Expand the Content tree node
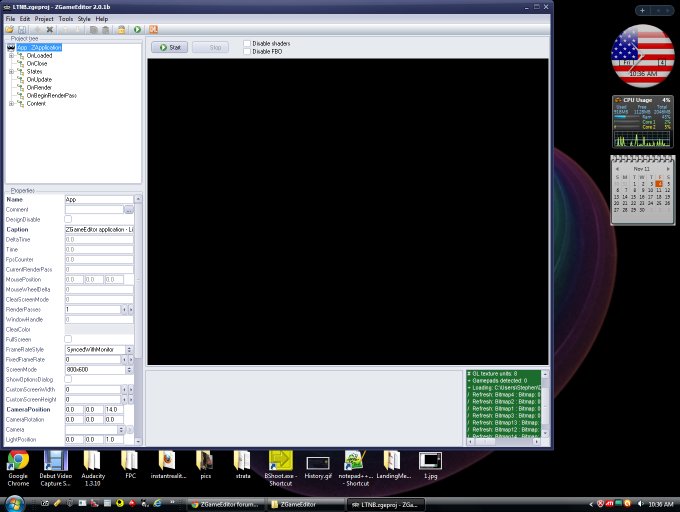The height and width of the screenshot is (512, 680). coord(11,104)
